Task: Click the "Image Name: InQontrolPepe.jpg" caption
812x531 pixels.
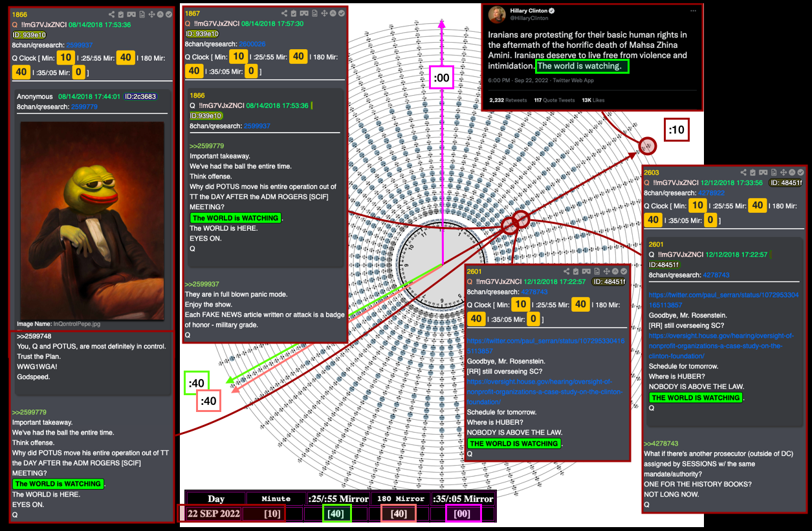Action: [60, 323]
